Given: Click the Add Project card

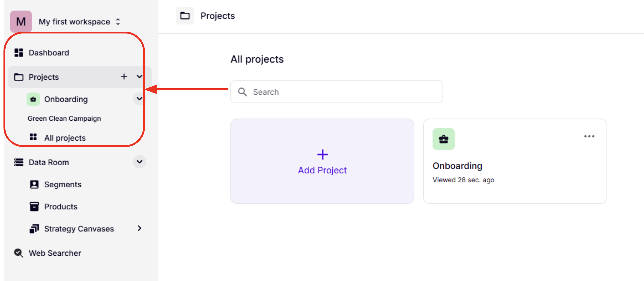Looking at the screenshot, I should (x=322, y=161).
